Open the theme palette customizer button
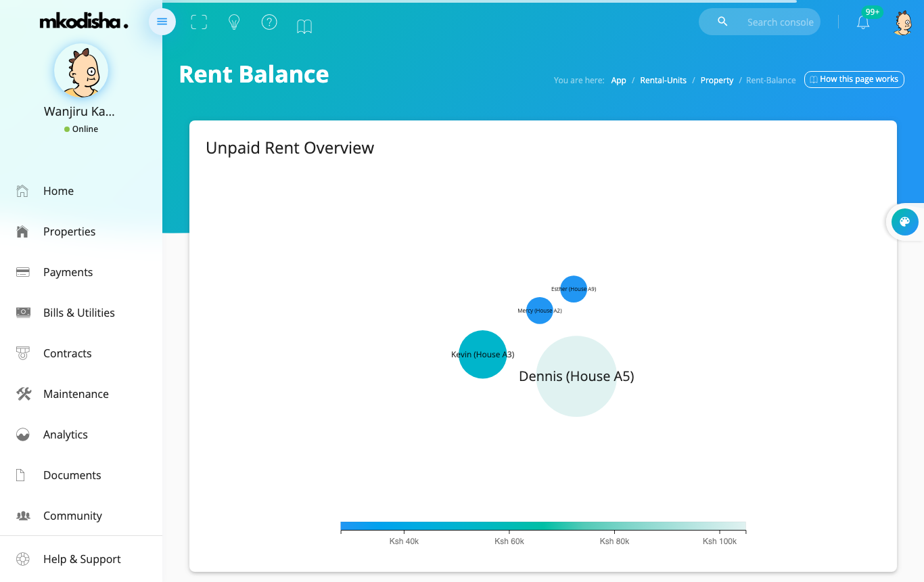This screenshot has height=582, width=924. tap(905, 222)
